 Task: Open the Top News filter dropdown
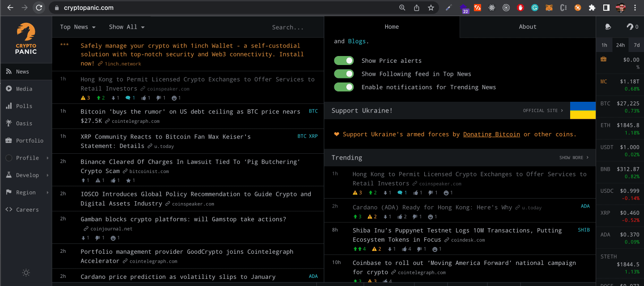tap(77, 27)
